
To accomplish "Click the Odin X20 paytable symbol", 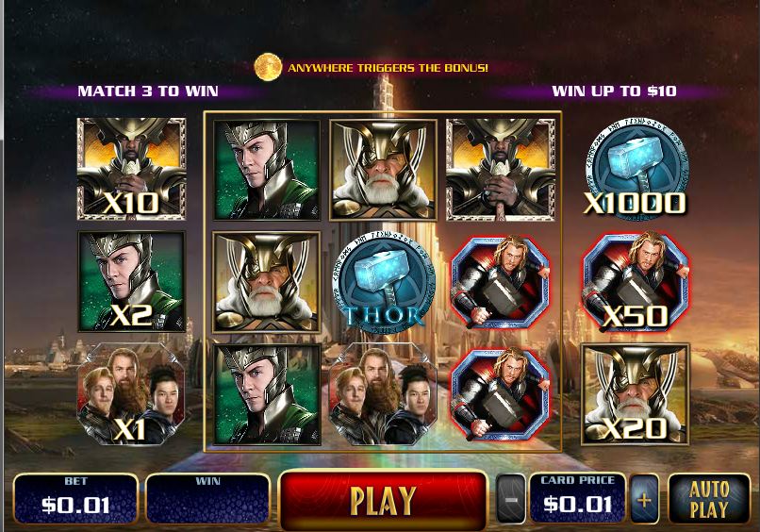I will click(x=635, y=394).
